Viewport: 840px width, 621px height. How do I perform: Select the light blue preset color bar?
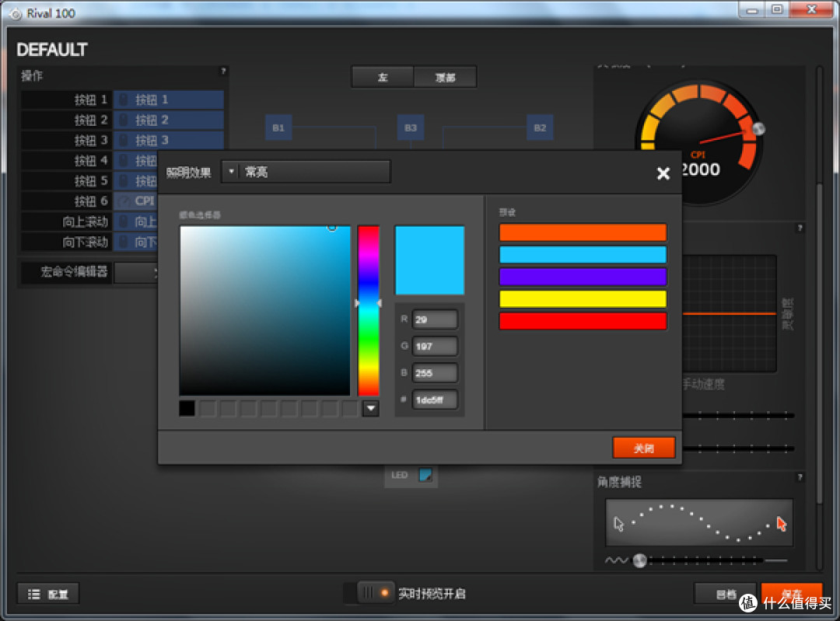[x=583, y=255]
